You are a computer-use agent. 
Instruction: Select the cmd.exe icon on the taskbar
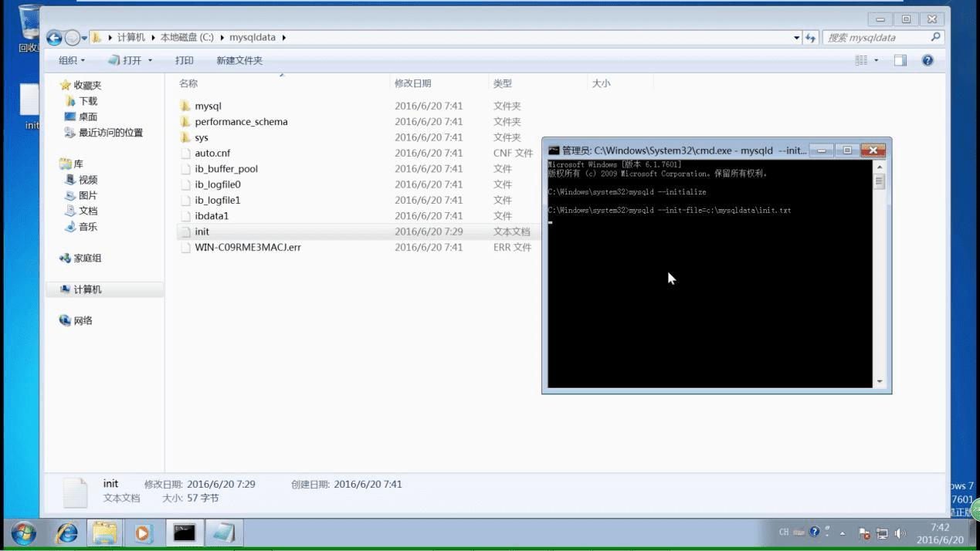pyautogui.click(x=183, y=532)
